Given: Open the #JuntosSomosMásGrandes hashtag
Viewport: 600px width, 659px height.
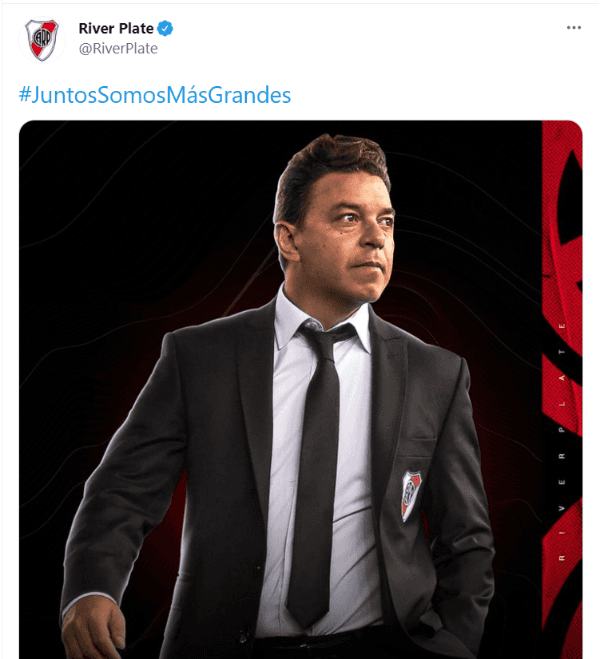Looking at the screenshot, I should pos(155,95).
